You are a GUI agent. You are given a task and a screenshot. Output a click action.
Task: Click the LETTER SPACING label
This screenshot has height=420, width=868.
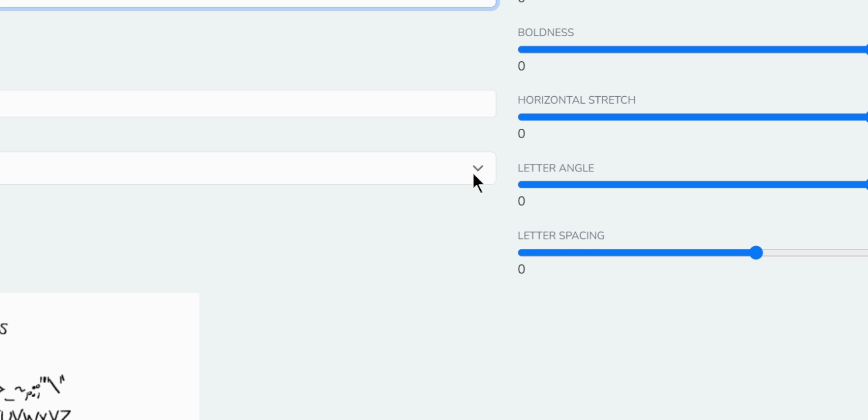click(x=561, y=235)
